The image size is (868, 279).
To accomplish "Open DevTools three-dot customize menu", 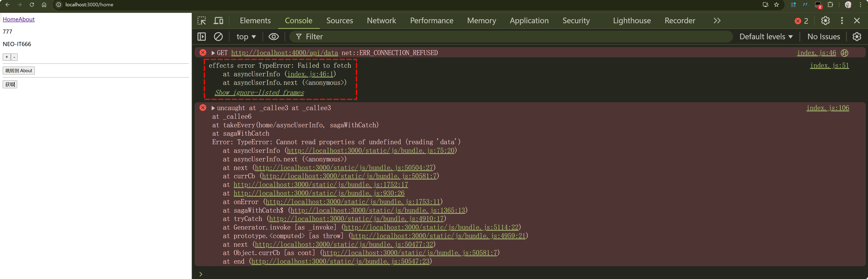I will pyautogui.click(x=842, y=21).
